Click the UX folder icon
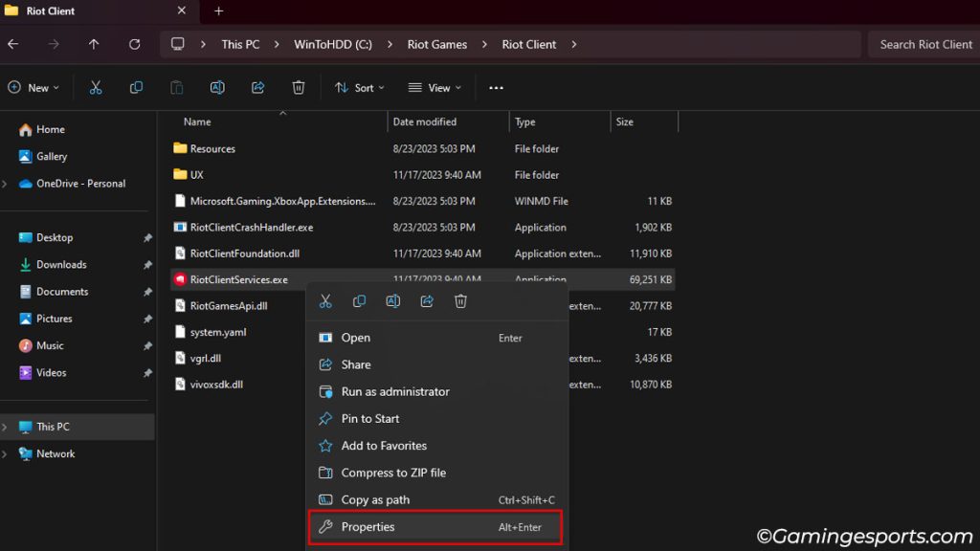 [x=180, y=175]
